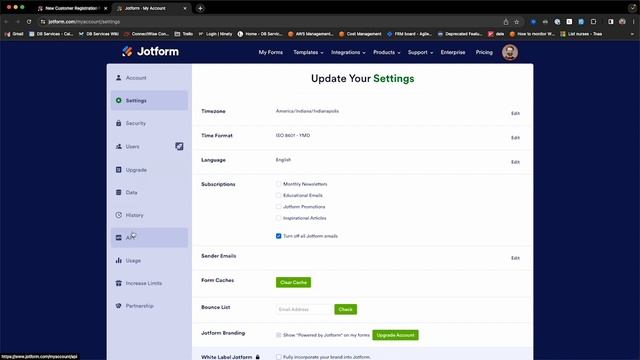Screen dimensions: 640x360
Task: Switch to the New Customer Registration tab
Action: [71, 8]
